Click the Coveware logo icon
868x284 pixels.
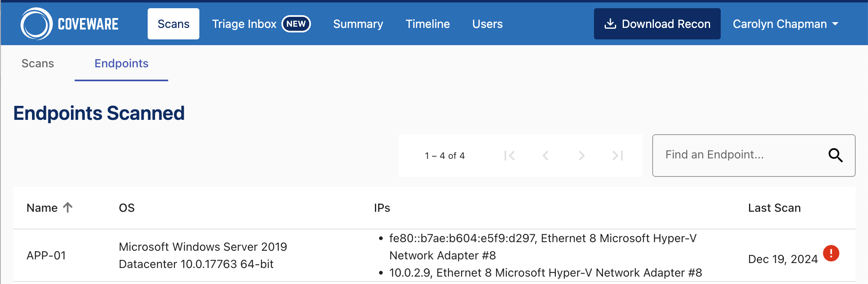36,24
